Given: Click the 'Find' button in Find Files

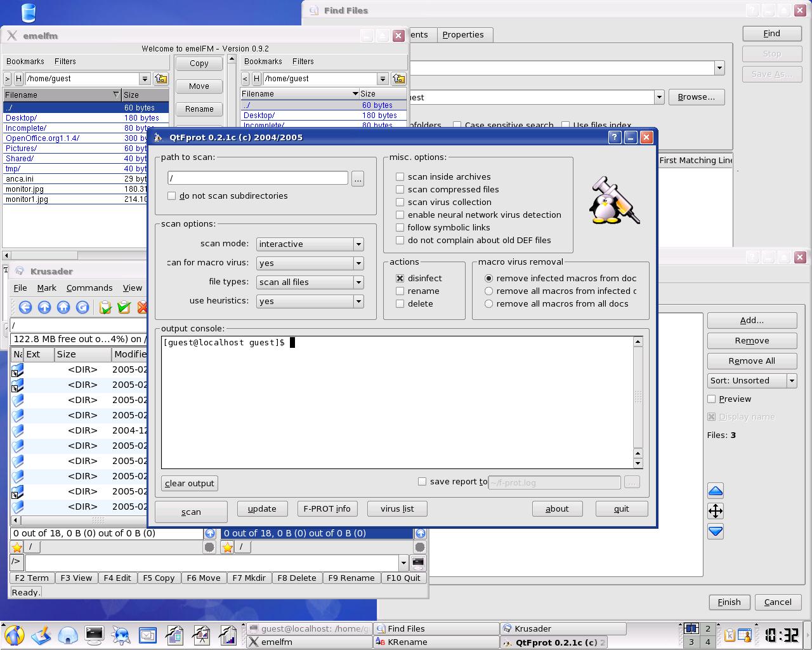Looking at the screenshot, I should 771,34.
